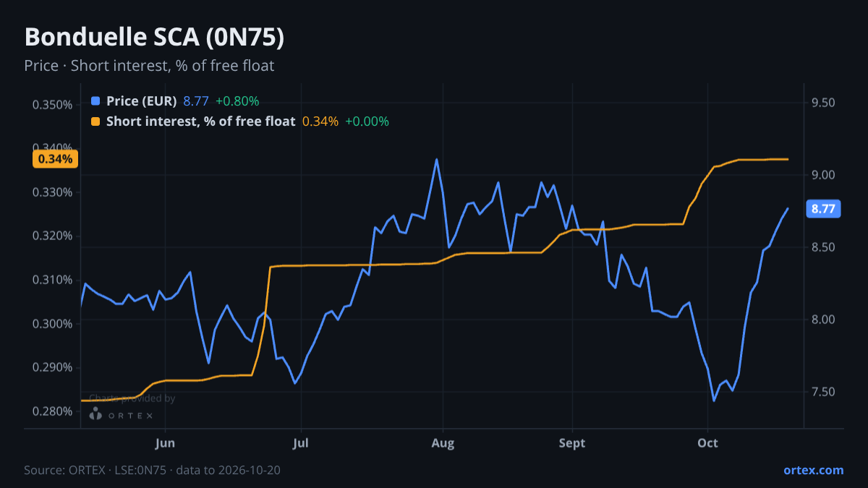The image size is (868, 488).
Task: Click the subtitle Price · Short interest, % of free float
Action: (149, 66)
